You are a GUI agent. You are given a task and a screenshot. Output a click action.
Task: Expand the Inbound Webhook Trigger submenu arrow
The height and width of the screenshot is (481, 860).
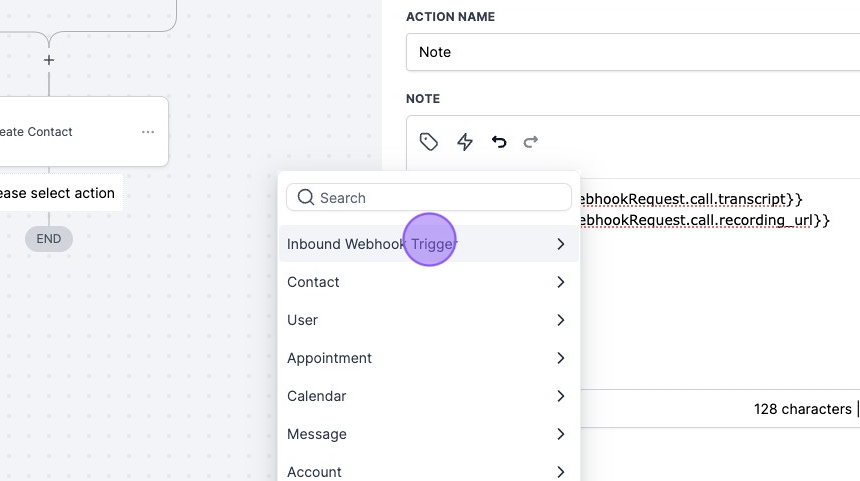click(561, 244)
